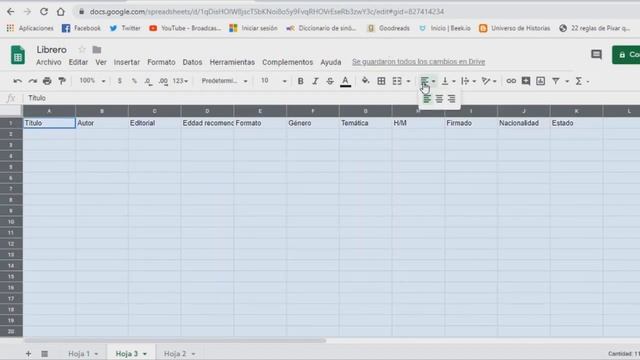This screenshot has width=640, height=360.
Task: Expand merge cells options arrow
Action: 408,81
